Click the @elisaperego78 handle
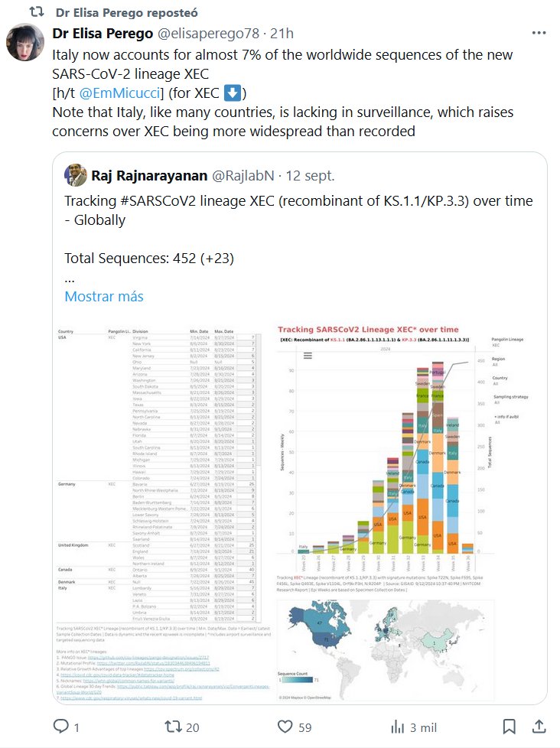Screen dimensions: 560x748 [x=207, y=34]
